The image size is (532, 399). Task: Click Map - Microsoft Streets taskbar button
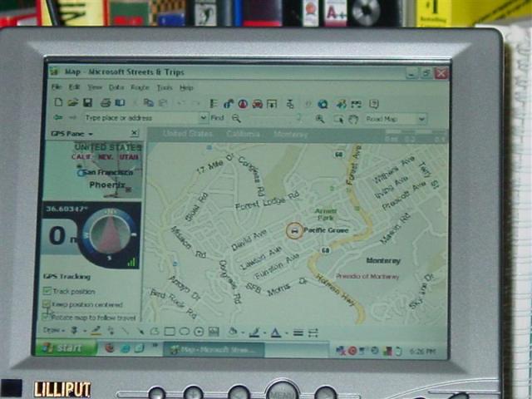(214, 350)
